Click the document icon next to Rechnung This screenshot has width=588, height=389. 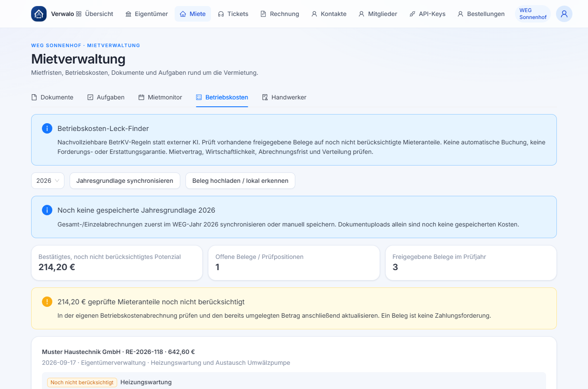pos(263,14)
